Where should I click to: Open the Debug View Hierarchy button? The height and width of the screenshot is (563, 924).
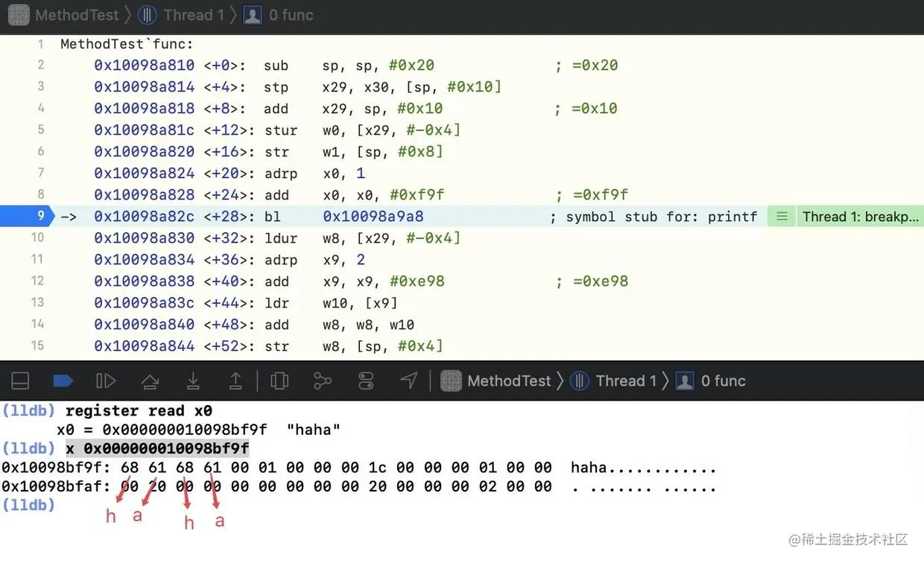[279, 381]
